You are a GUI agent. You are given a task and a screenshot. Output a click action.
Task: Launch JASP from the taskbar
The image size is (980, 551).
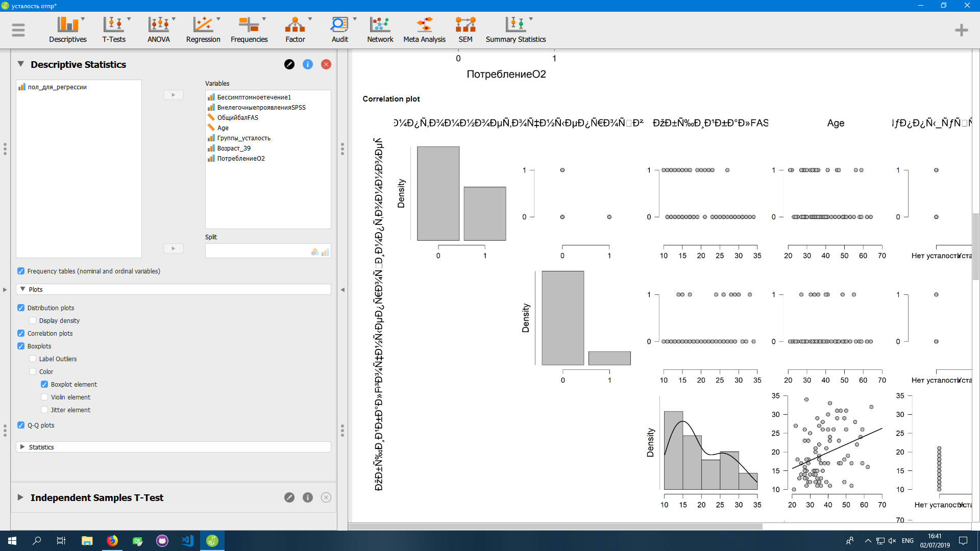[x=212, y=540]
